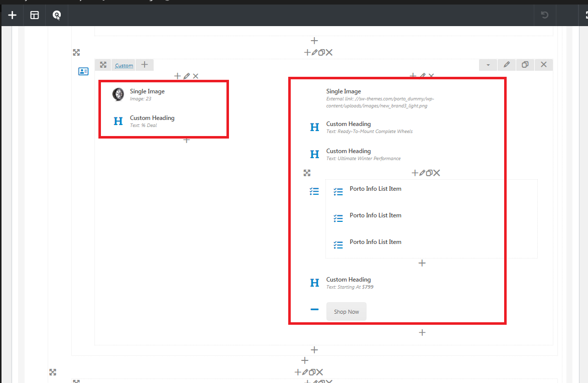Viewport: 588px width, 383px height.
Task: Click the move handle beside the Custom tab
Action: point(103,65)
